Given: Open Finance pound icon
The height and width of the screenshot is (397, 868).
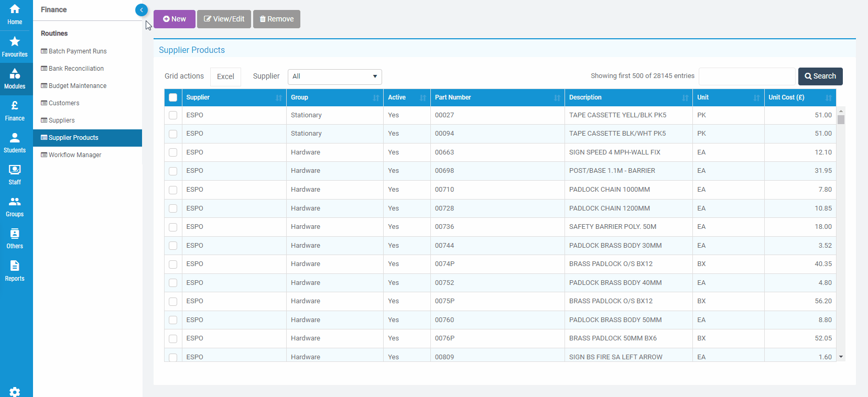Looking at the screenshot, I should [15, 105].
